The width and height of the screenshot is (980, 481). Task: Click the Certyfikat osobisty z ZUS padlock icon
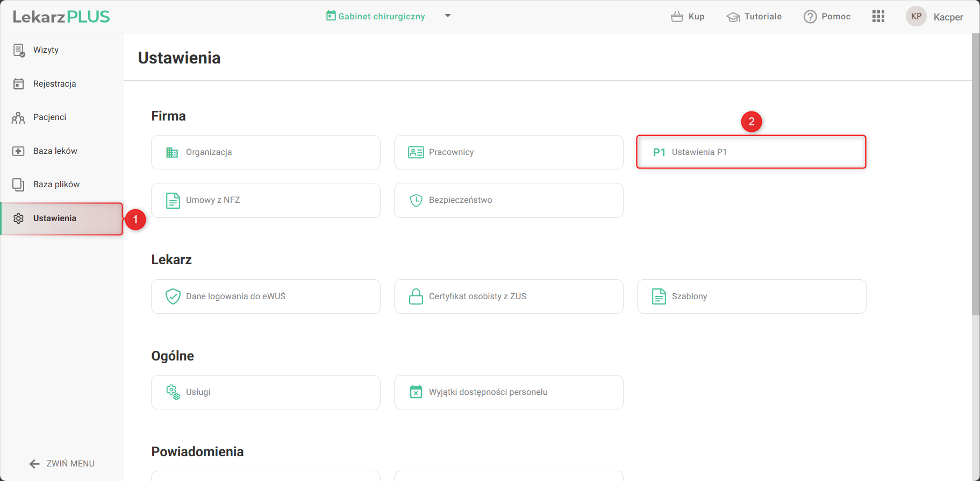(416, 296)
